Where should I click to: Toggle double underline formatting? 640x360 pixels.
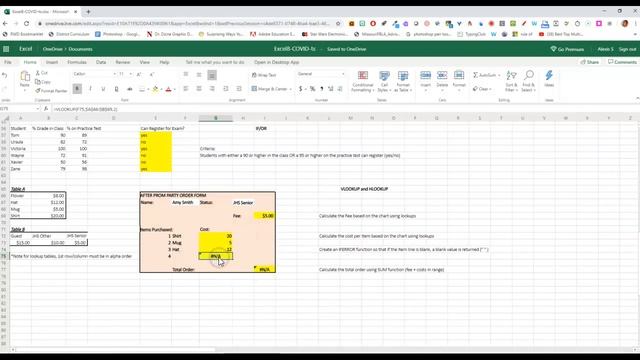(116, 89)
